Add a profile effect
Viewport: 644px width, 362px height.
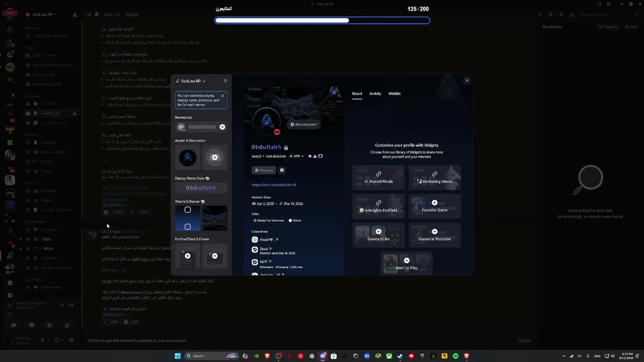coord(188,256)
